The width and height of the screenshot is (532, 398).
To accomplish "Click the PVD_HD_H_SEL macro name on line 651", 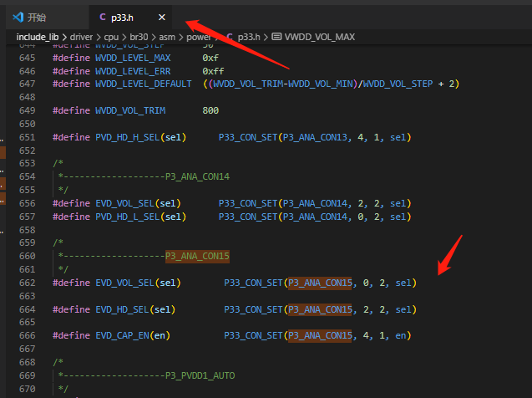I will point(128,137).
